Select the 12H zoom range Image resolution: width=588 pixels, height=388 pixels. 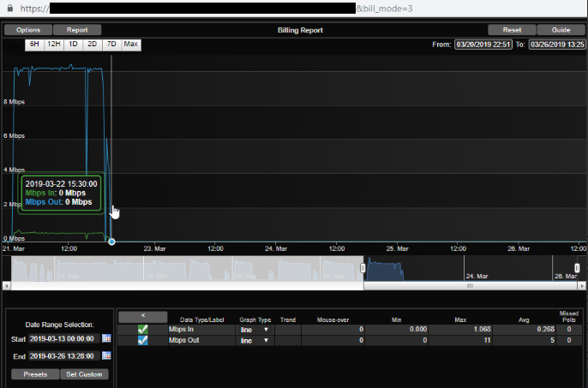click(x=54, y=45)
